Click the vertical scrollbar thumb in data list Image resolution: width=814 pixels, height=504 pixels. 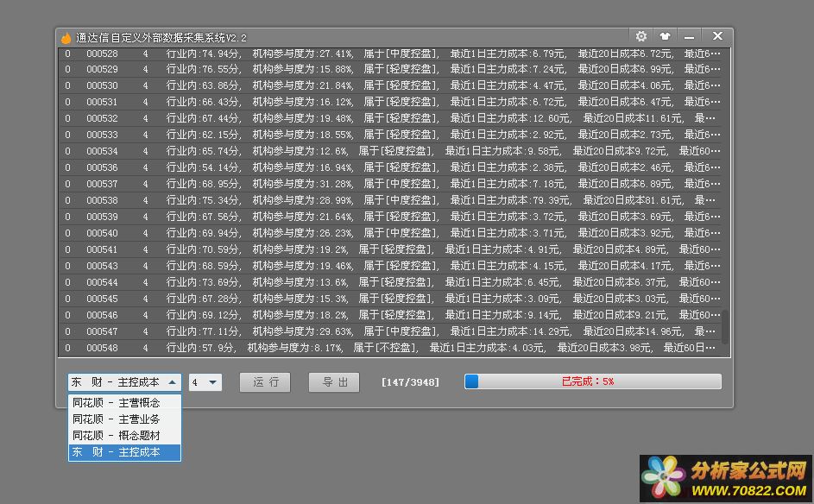[x=725, y=327]
